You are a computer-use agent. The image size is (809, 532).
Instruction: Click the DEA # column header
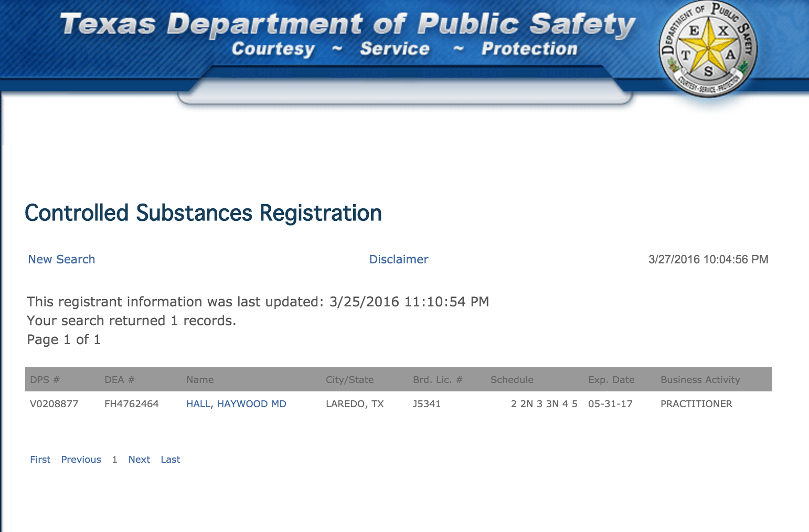point(120,380)
